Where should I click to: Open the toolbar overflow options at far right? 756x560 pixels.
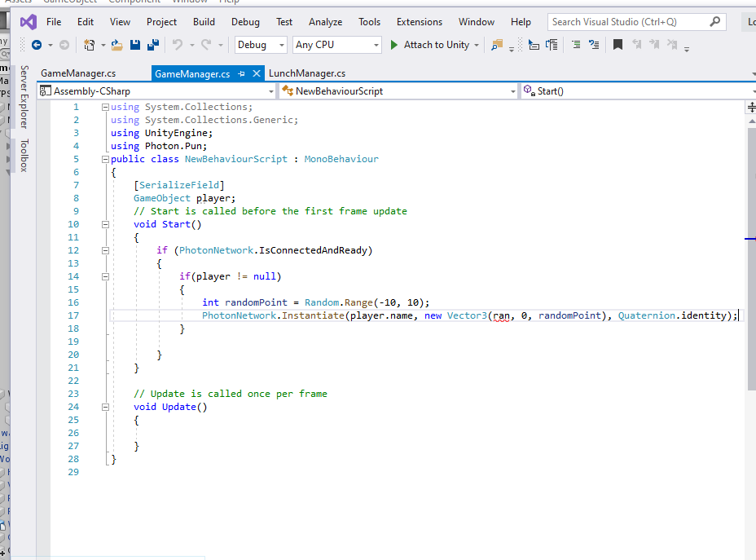(687, 49)
